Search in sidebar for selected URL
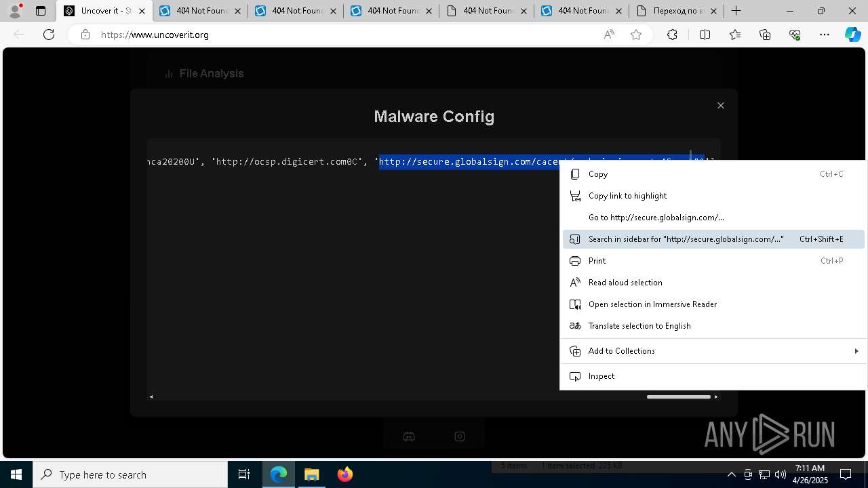The height and width of the screenshot is (488, 868). point(713,239)
